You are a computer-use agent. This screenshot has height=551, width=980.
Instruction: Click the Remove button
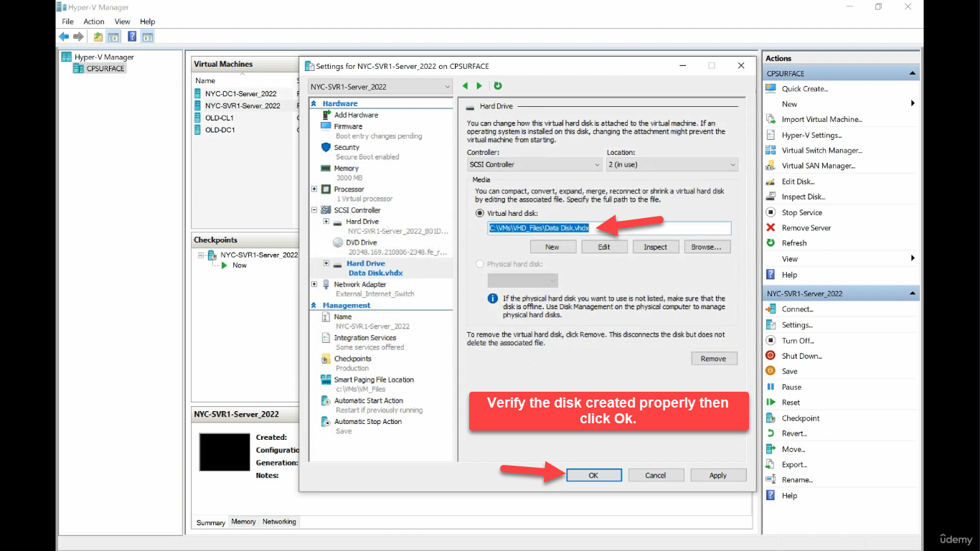[714, 359]
